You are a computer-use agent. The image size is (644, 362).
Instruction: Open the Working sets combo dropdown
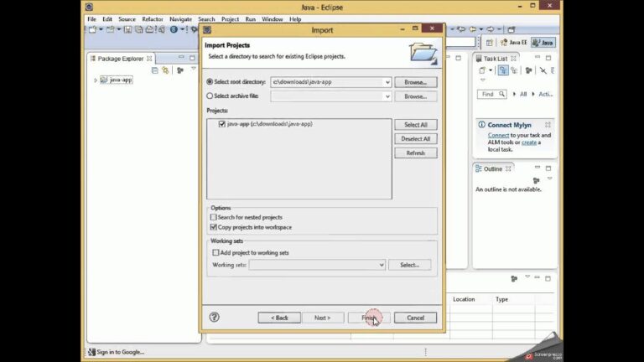pos(382,265)
